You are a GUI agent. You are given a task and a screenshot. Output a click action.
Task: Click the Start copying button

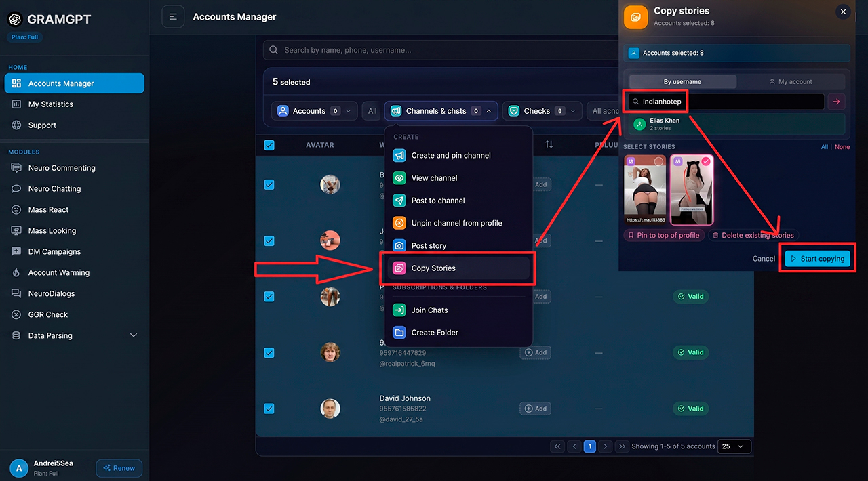[x=817, y=259]
